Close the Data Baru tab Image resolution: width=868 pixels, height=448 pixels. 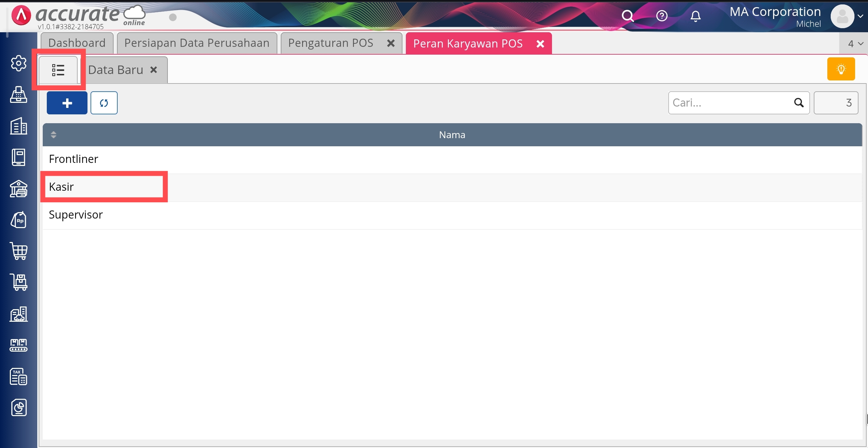154,70
